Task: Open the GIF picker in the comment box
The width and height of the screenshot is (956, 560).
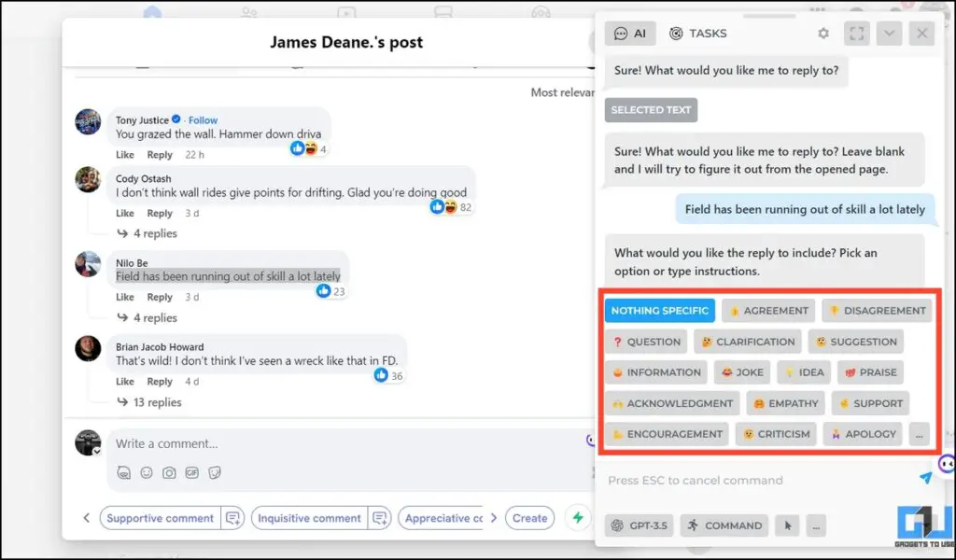Action: coord(193,472)
